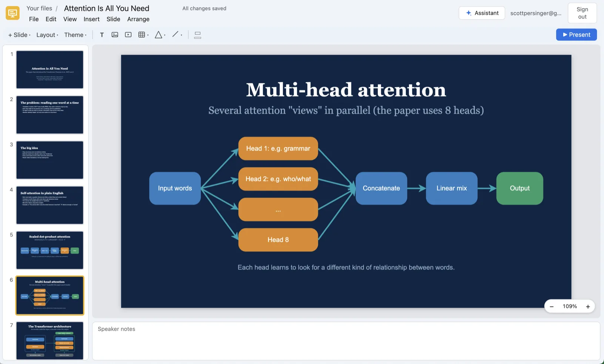Start the slideshow with Present
The image size is (604, 364).
[x=576, y=35]
